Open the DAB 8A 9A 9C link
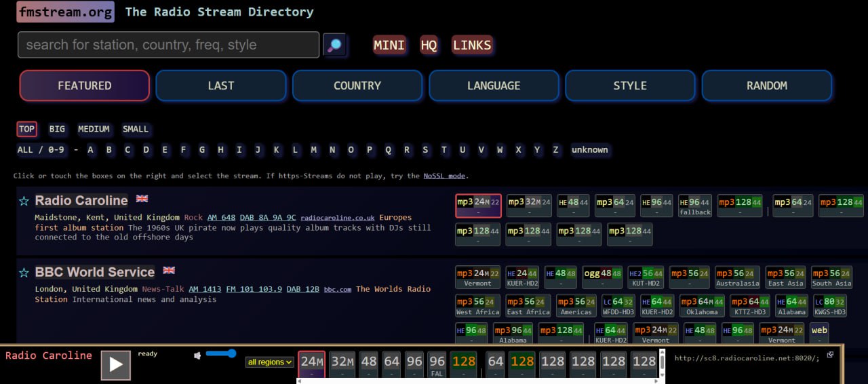 [268, 218]
